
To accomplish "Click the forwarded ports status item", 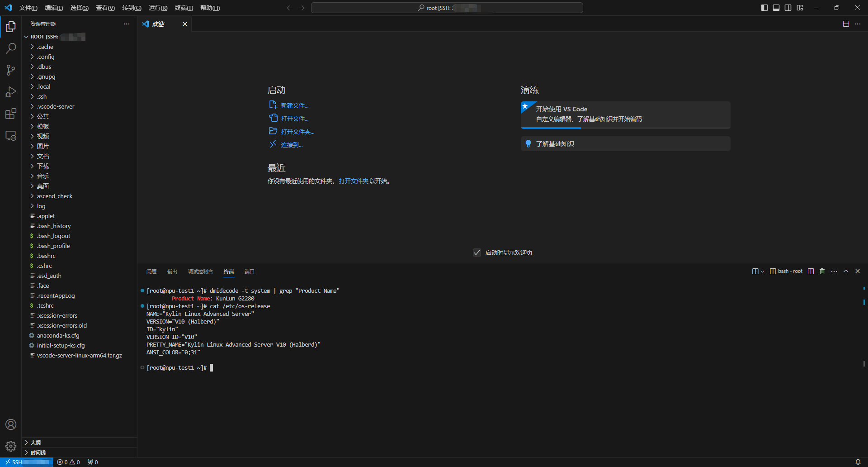I will [93, 462].
